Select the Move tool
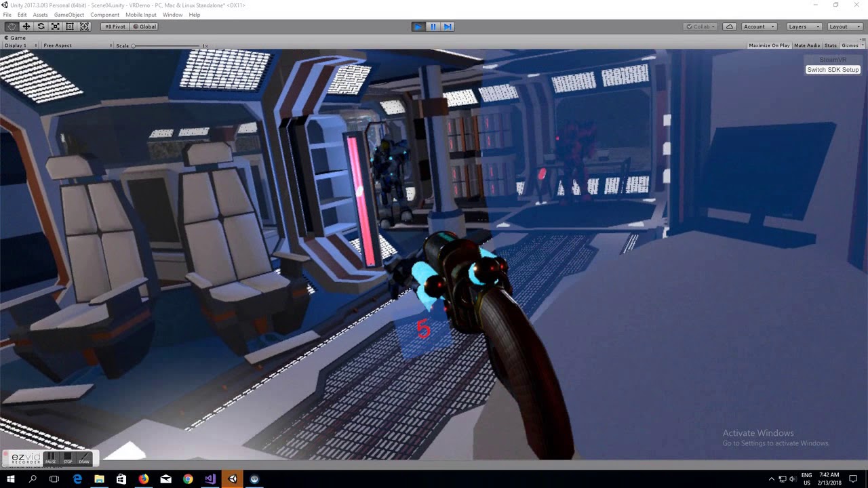This screenshot has height=488, width=868. (26, 26)
